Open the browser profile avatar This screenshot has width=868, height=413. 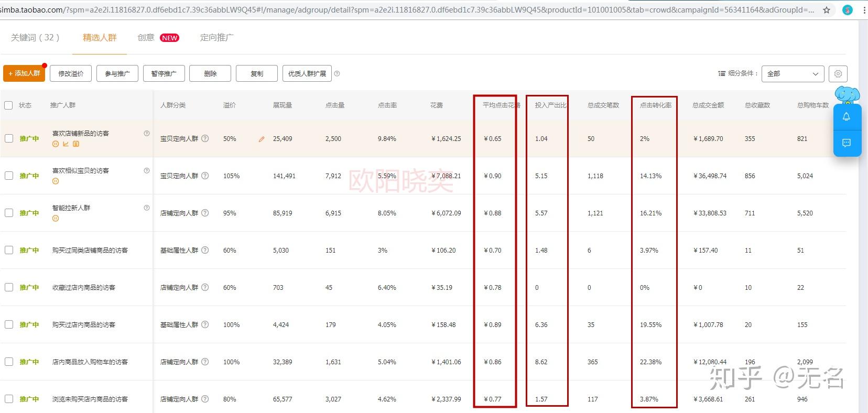[848, 10]
